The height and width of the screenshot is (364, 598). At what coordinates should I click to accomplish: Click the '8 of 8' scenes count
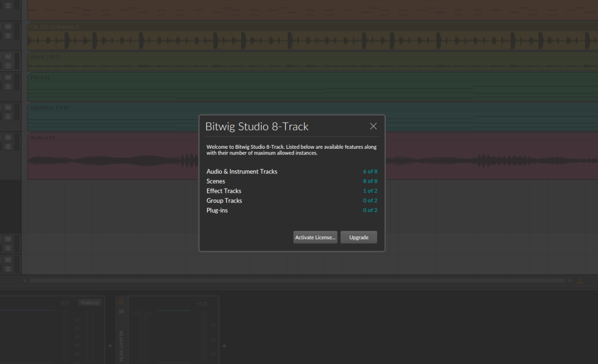tap(370, 181)
